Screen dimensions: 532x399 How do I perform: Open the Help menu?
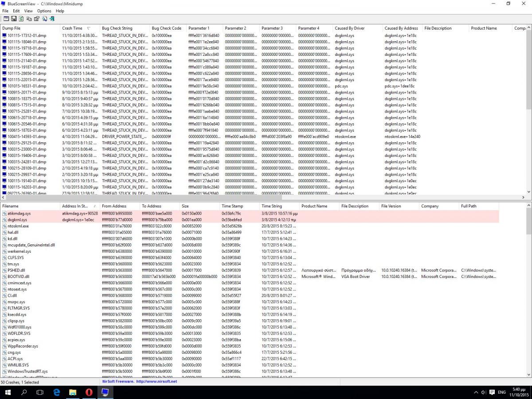pos(60,11)
